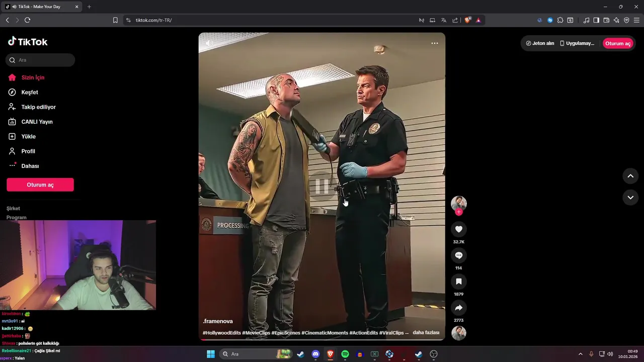Open the Windows Start menu
This screenshot has height=362, width=644.
coord(210,354)
